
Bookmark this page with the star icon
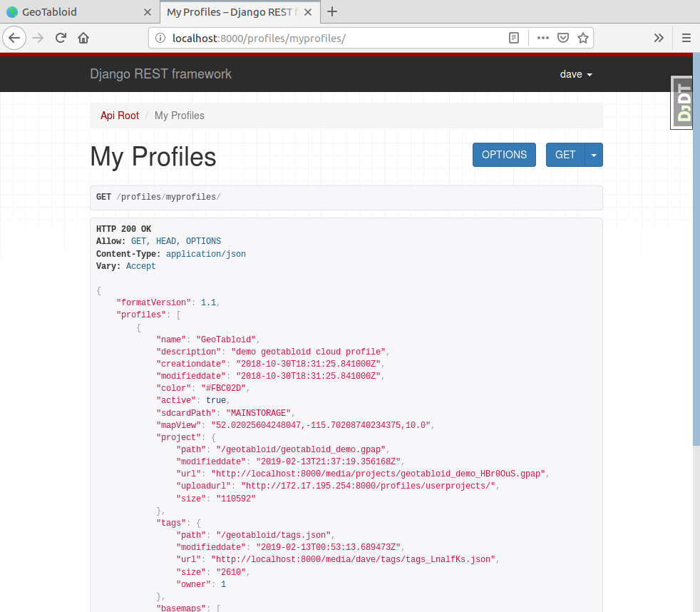click(582, 38)
